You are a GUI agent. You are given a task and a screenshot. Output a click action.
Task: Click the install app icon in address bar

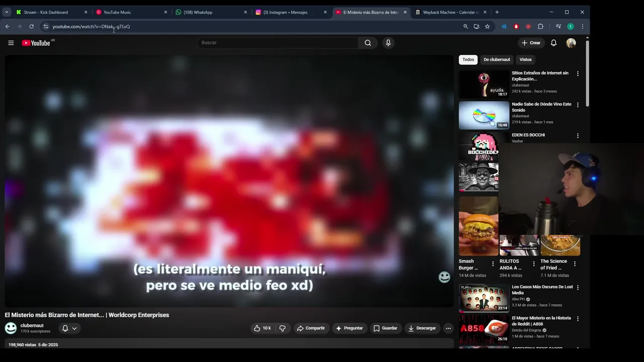click(x=476, y=26)
